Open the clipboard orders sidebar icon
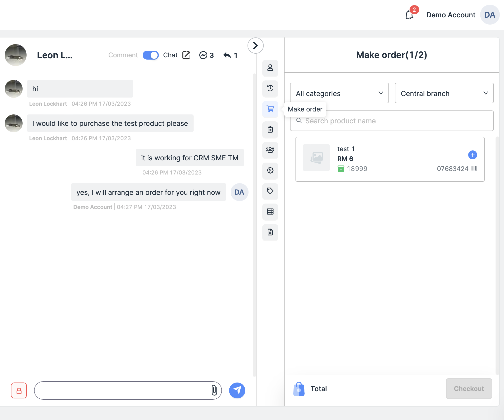The width and height of the screenshot is (504, 420). 270,129
